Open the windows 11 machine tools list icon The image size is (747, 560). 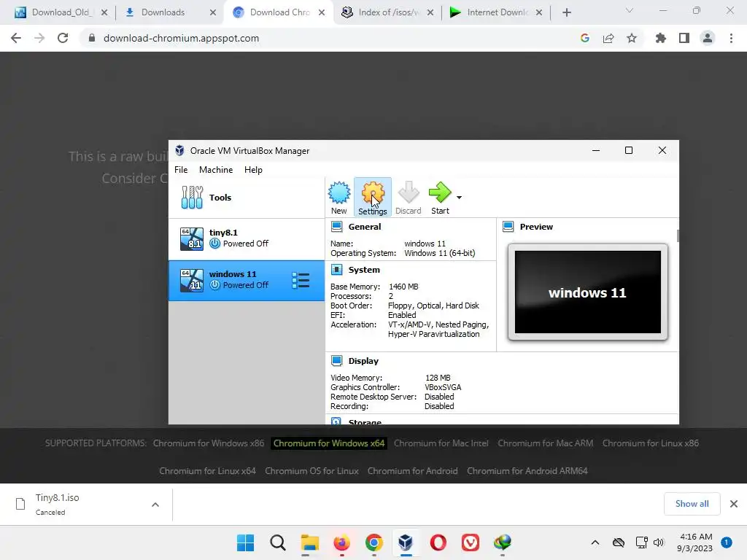301,281
